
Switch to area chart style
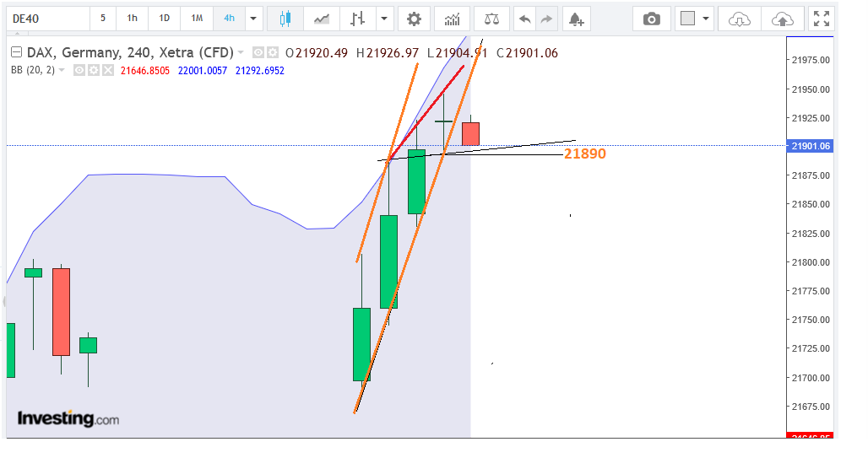[322, 19]
